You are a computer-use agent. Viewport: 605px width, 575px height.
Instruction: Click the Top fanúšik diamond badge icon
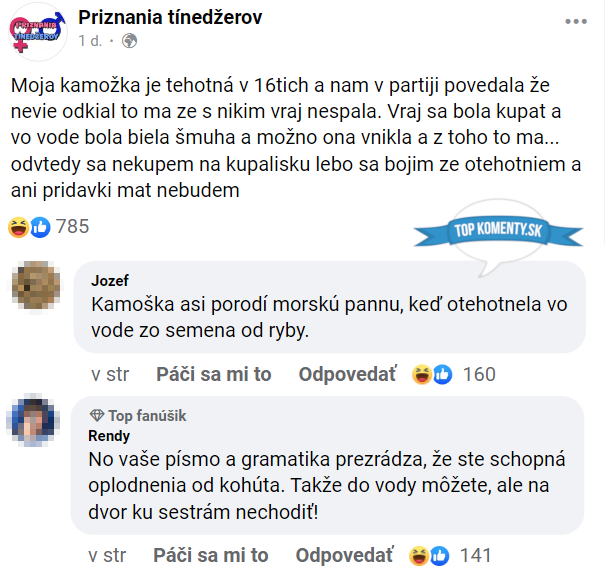tap(97, 416)
